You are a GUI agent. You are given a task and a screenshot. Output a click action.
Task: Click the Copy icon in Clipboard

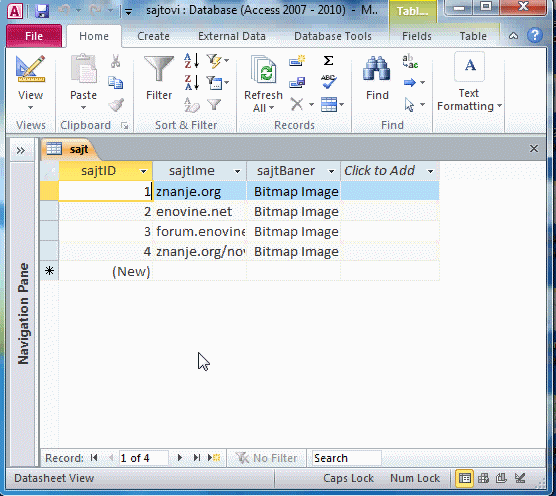[116, 83]
